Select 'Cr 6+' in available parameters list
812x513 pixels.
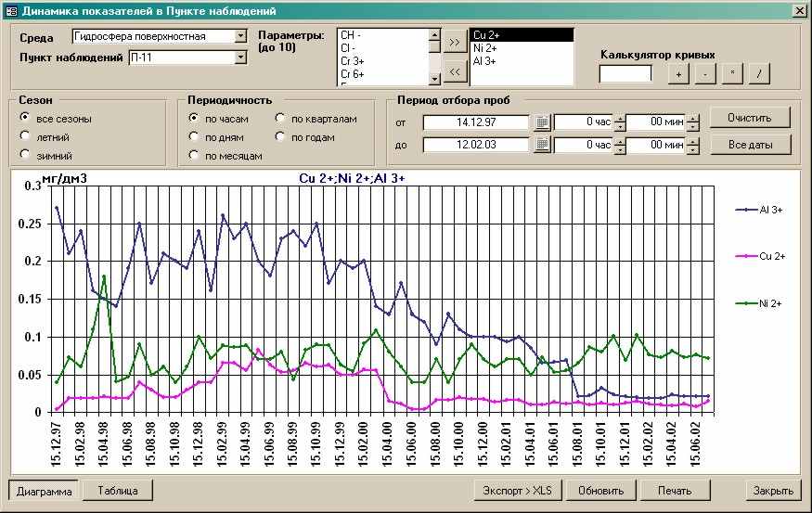[383, 74]
